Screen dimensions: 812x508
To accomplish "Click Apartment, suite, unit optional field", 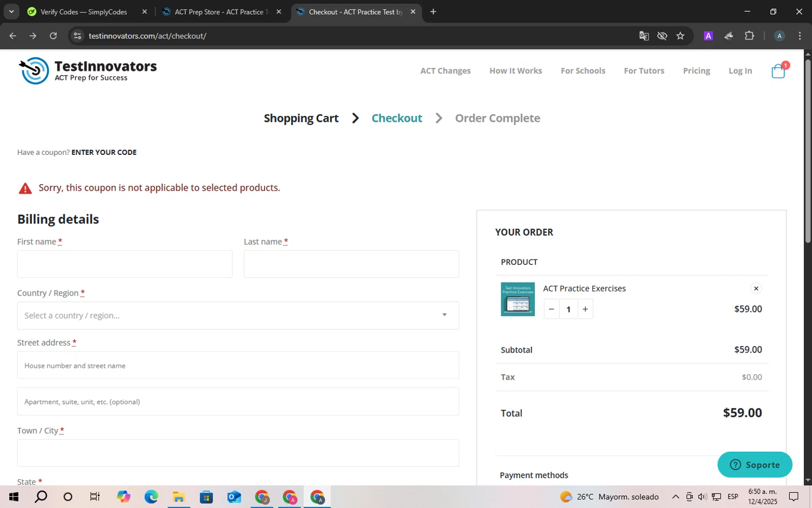I will (238, 401).
